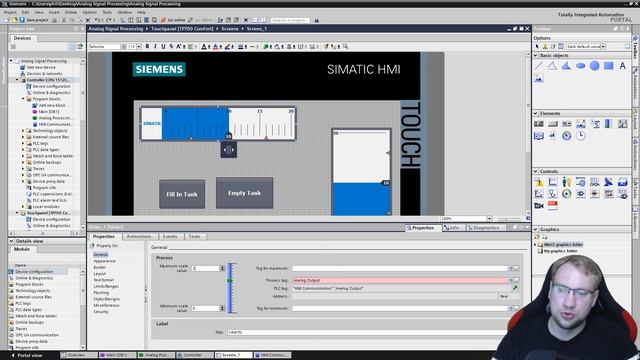Open Main [OB1] editor in bottom bar
640x360 pixels.
point(117,356)
